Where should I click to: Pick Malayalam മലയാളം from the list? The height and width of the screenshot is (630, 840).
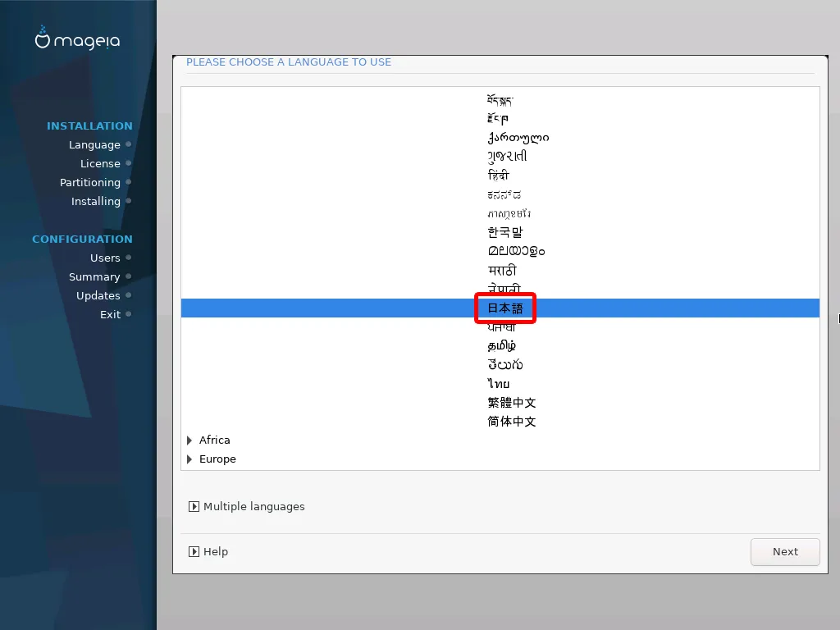[516, 251]
